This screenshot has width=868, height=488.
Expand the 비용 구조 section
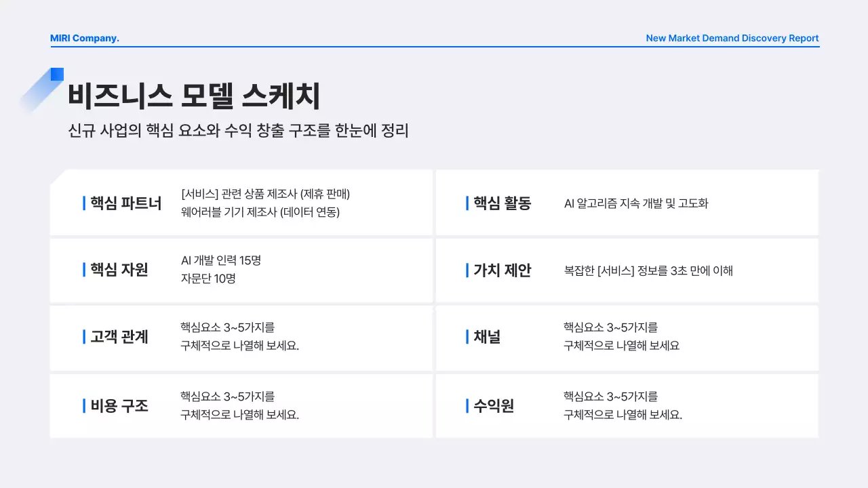coord(241,405)
